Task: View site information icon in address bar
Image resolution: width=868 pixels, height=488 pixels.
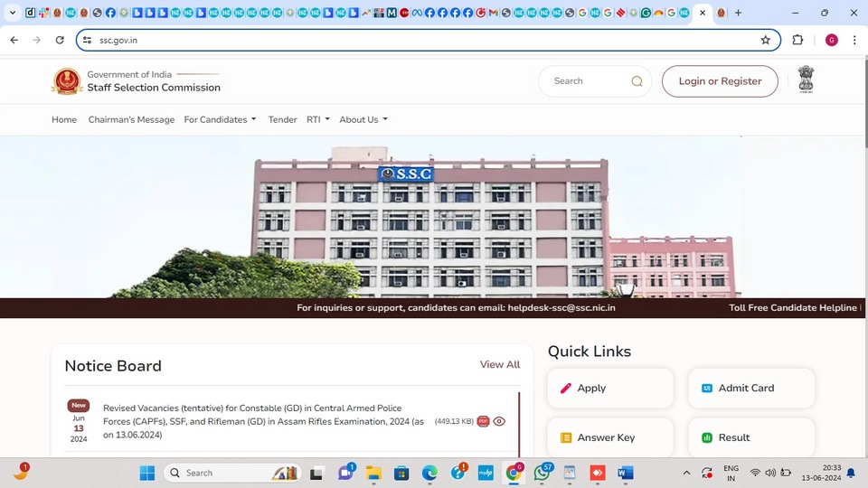Action: pyautogui.click(x=88, y=40)
